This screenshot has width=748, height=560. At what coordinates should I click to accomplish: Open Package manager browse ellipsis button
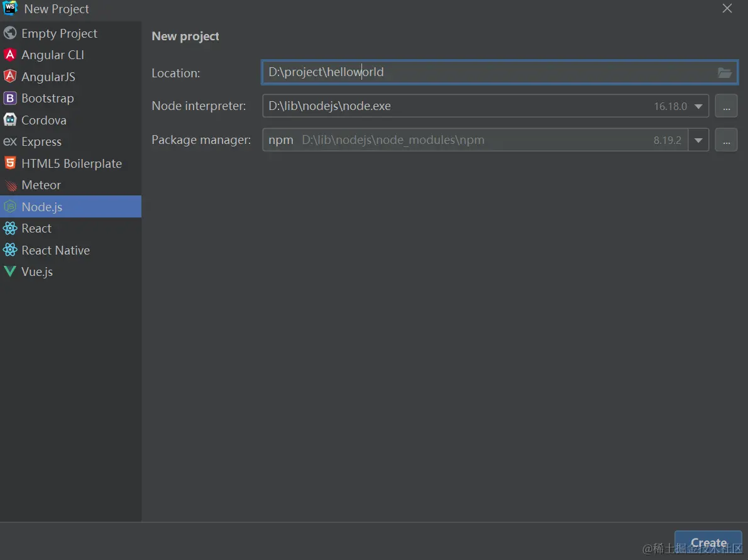(726, 140)
